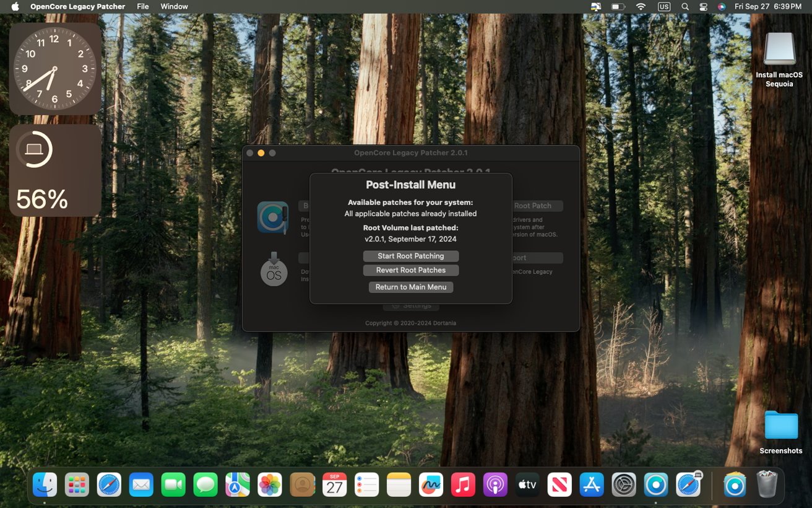Open App Store from the Dock
Viewport: 812px width, 508px height.
pyautogui.click(x=592, y=484)
